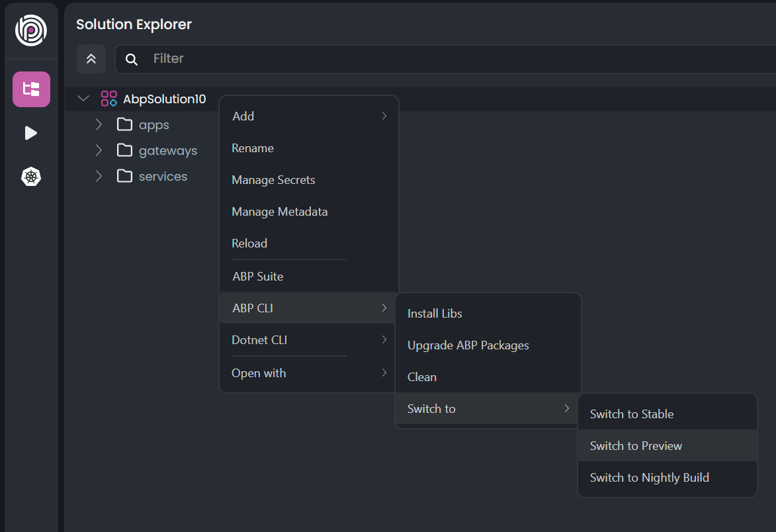This screenshot has height=532, width=776.
Task: Select the services folder in tree
Action: tap(163, 177)
